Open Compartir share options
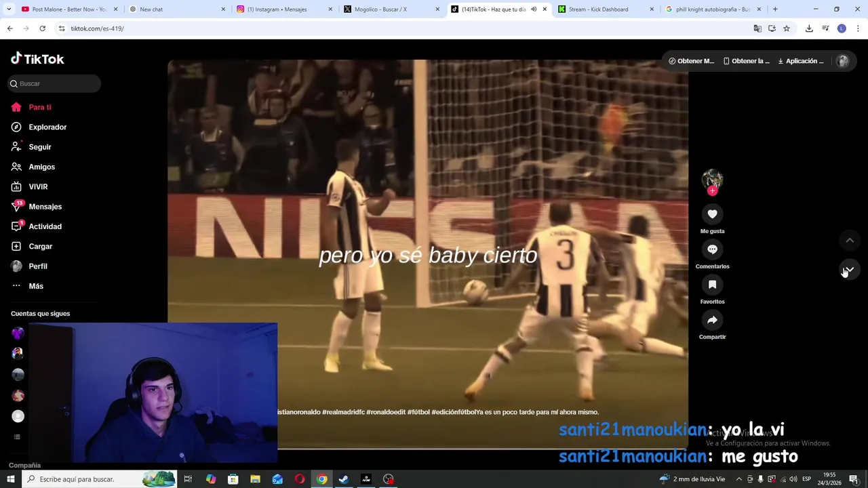The height and width of the screenshot is (488, 868). [x=712, y=320]
